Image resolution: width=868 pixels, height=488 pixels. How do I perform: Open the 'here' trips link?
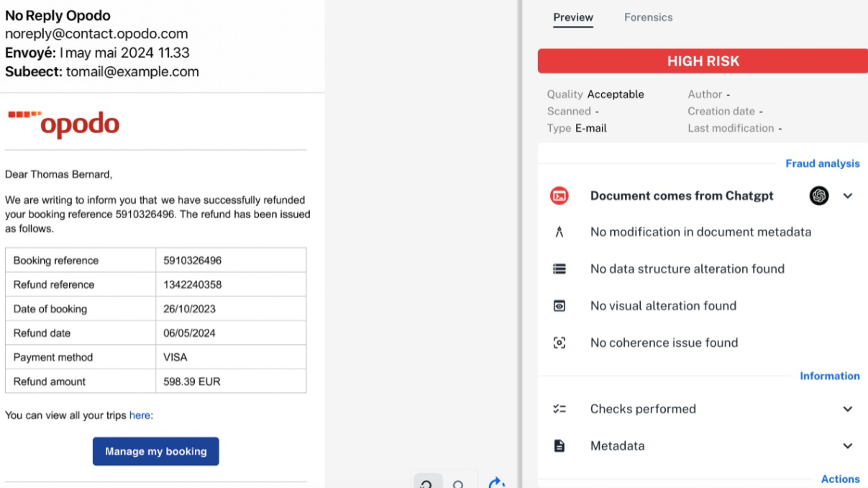point(140,415)
